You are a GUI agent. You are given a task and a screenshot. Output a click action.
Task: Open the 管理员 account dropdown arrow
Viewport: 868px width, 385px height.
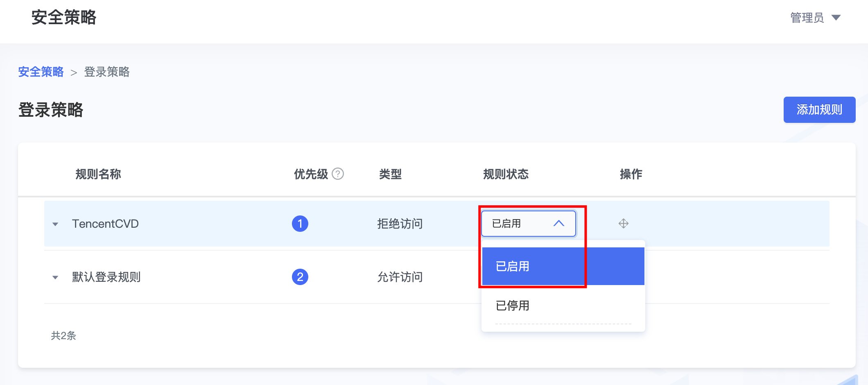click(836, 18)
